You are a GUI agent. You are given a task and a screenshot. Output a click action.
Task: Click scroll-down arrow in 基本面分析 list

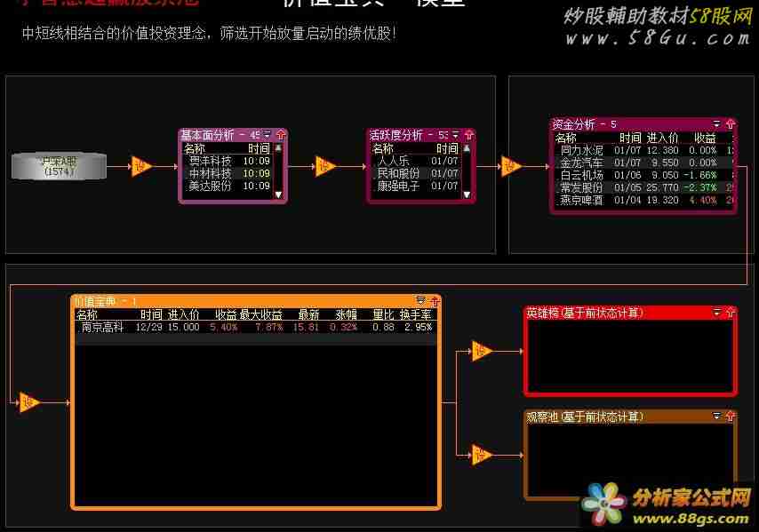(x=278, y=195)
